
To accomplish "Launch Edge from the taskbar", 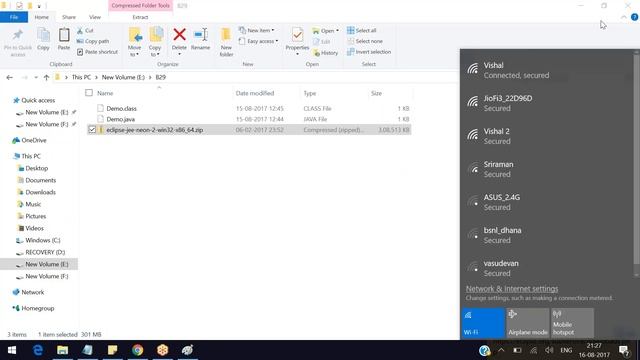I will point(38,350).
